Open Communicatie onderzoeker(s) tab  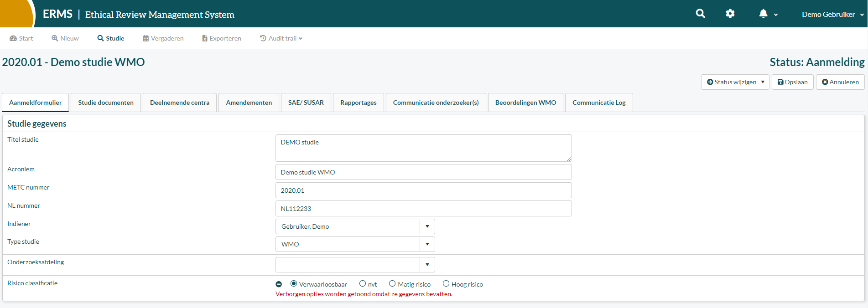click(436, 103)
